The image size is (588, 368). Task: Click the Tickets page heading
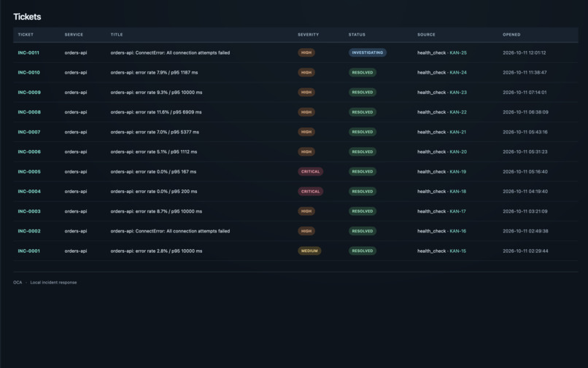coord(28,17)
